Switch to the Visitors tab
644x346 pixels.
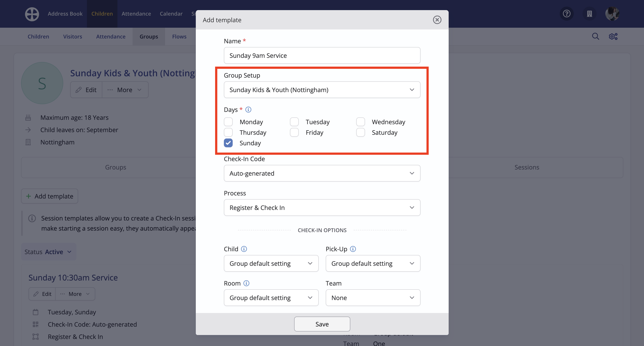(x=72, y=36)
